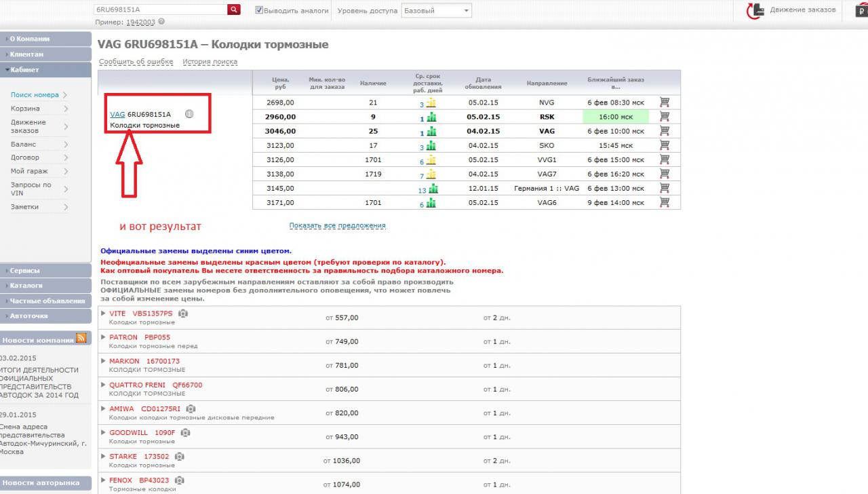Collapse the Кабинет sidebar section
Viewport: 868px width, 494px height.
tap(45, 70)
